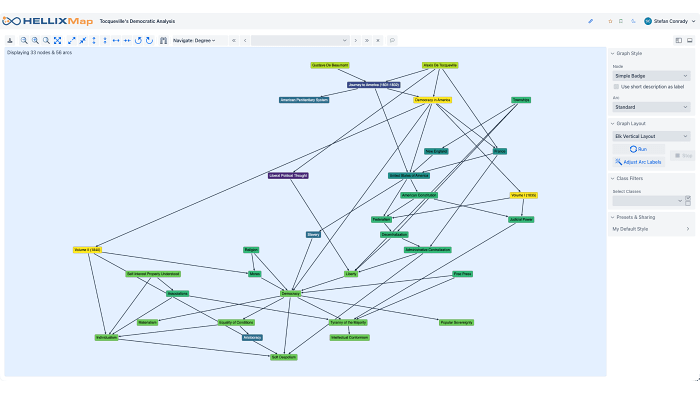Click the stretch horizontally arrows icon

116,41
